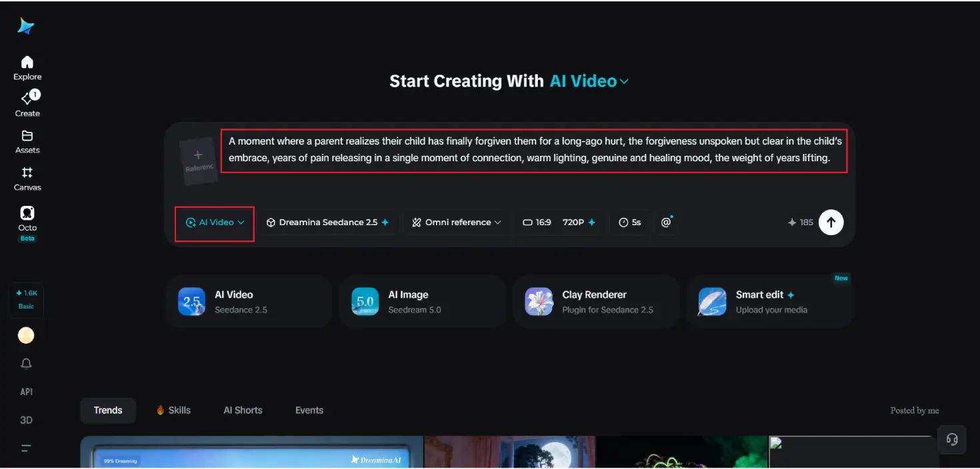This screenshot has width=980, height=469.
Task: Open the customer support headset button
Action: [x=952, y=440]
